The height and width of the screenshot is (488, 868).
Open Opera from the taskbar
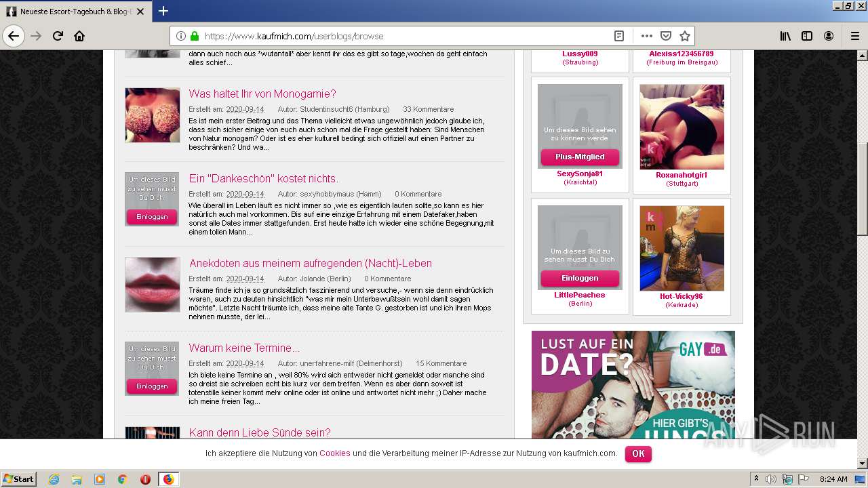[145, 479]
